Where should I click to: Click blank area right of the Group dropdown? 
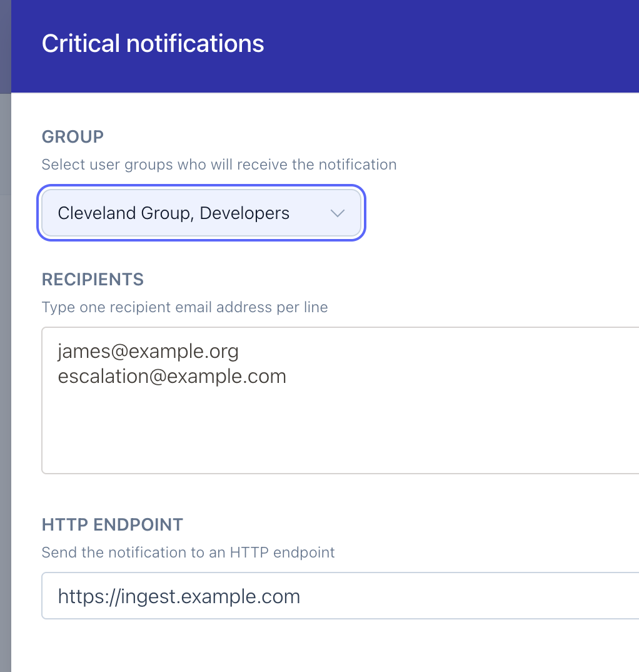point(500,213)
